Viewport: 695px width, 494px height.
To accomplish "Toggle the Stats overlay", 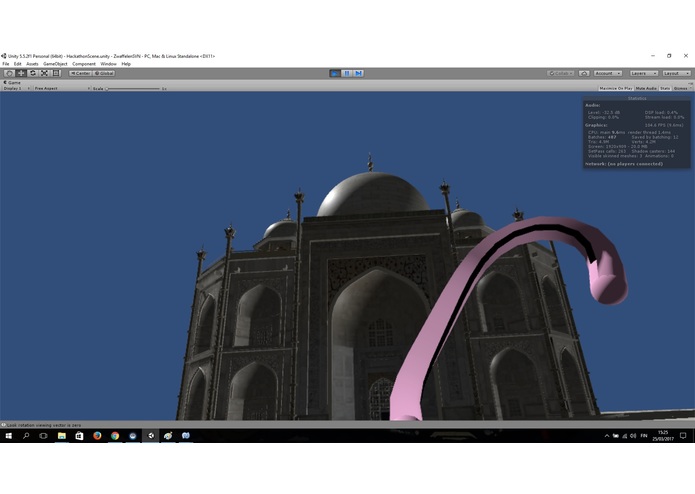I will [x=665, y=88].
